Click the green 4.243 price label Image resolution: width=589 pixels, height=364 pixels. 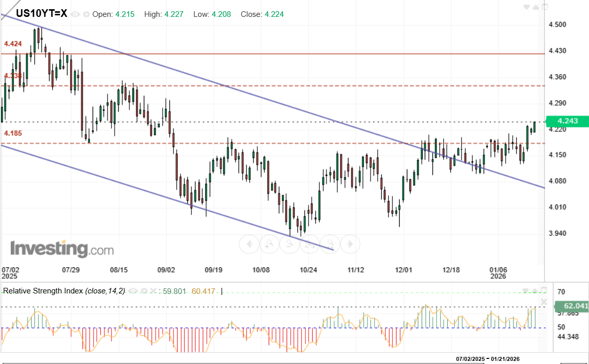pos(568,121)
